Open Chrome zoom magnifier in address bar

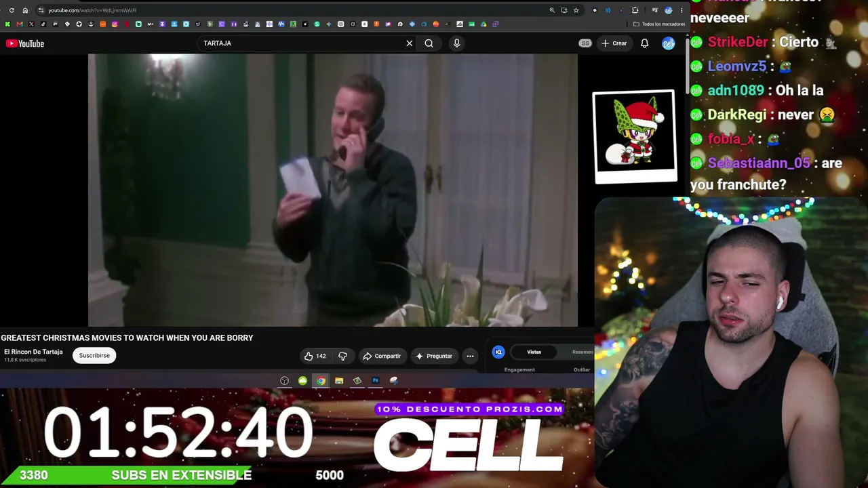(552, 10)
